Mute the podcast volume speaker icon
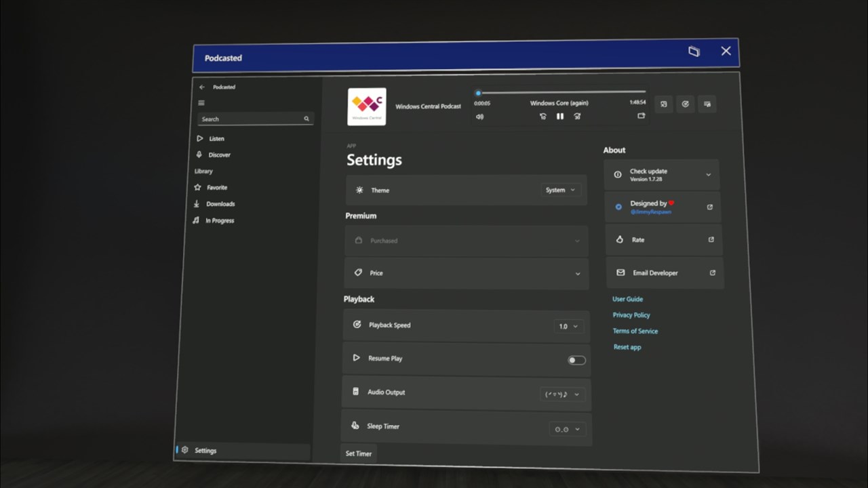The width and height of the screenshot is (868, 488). 479,117
